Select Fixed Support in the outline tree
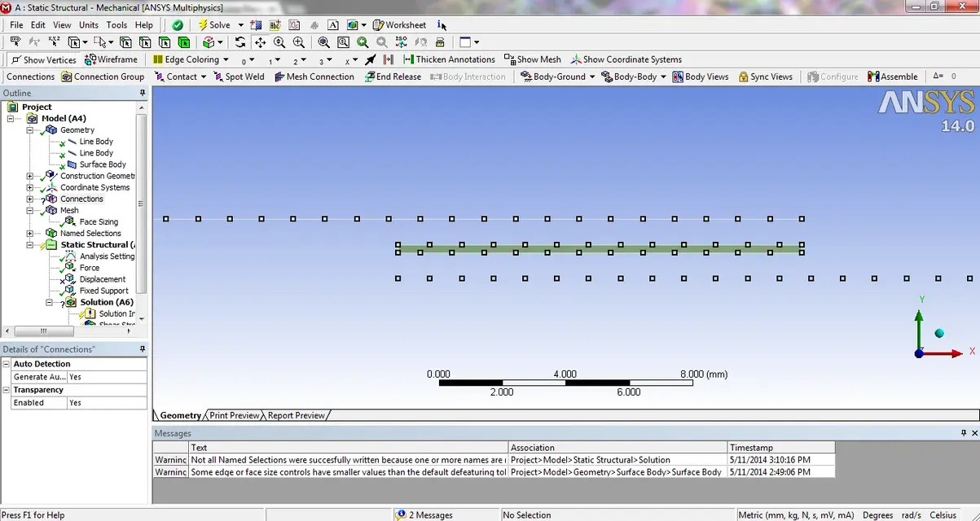 tap(103, 291)
